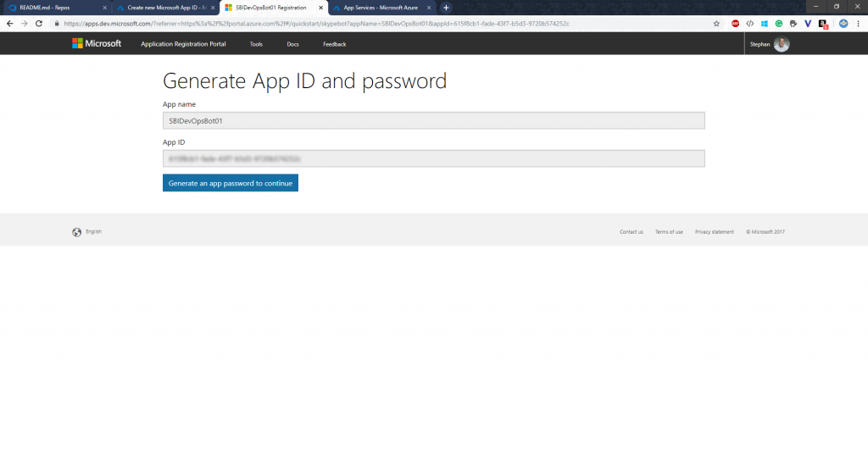Close the README.md - Repos tab
Image resolution: width=868 pixels, height=470 pixels.
tap(104, 8)
